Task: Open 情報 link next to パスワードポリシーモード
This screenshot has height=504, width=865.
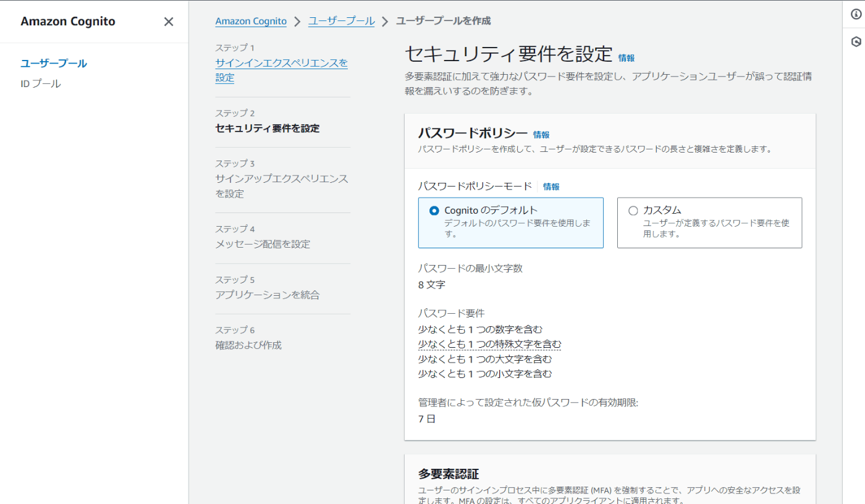Action: point(551,187)
